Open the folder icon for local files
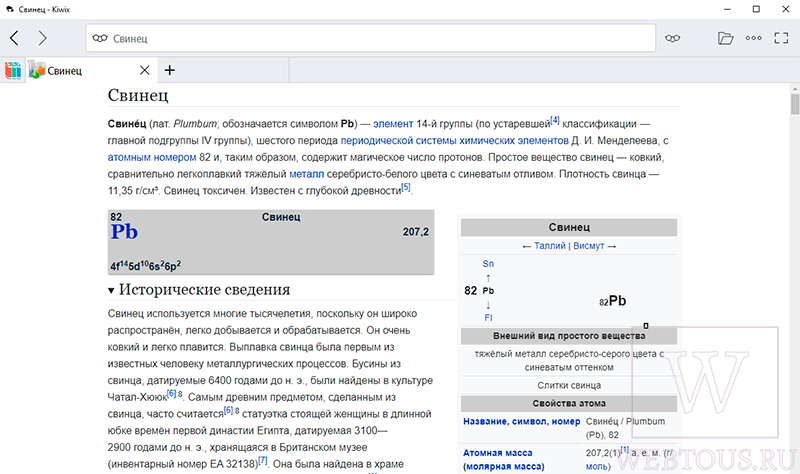800x474 pixels. (x=725, y=38)
